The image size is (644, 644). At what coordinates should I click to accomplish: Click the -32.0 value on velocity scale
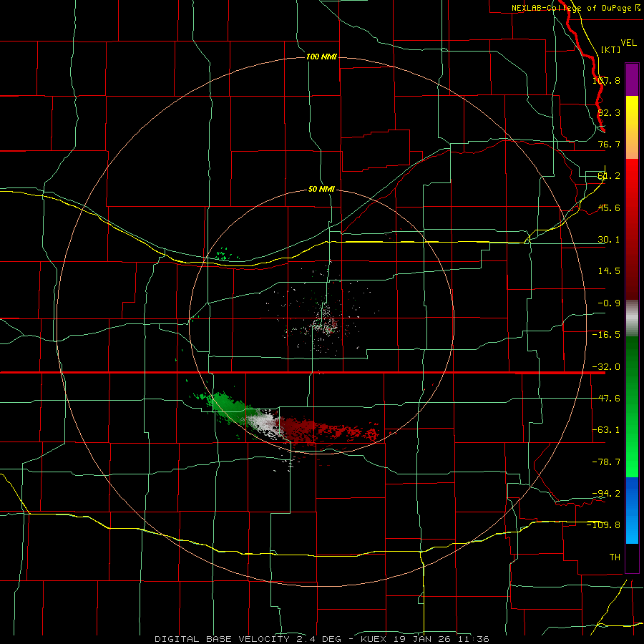pyautogui.click(x=606, y=367)
